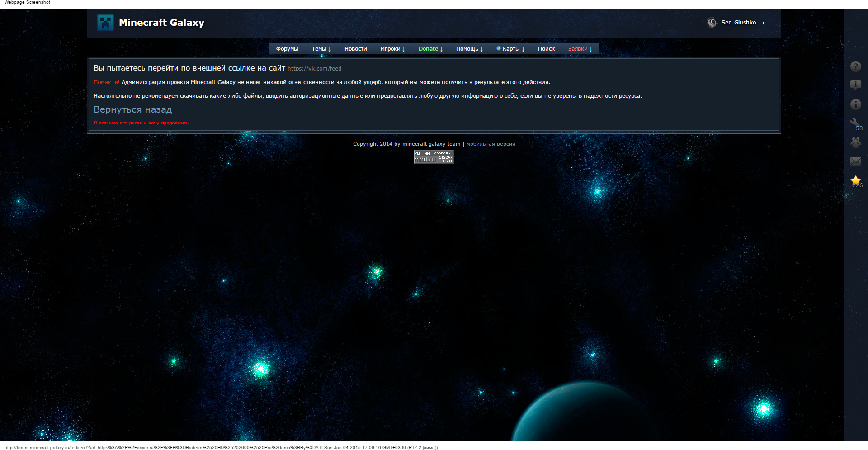Click the mail.ru rating counter badge
Viewport: 868px width, 450px height.
coord(434,156)
